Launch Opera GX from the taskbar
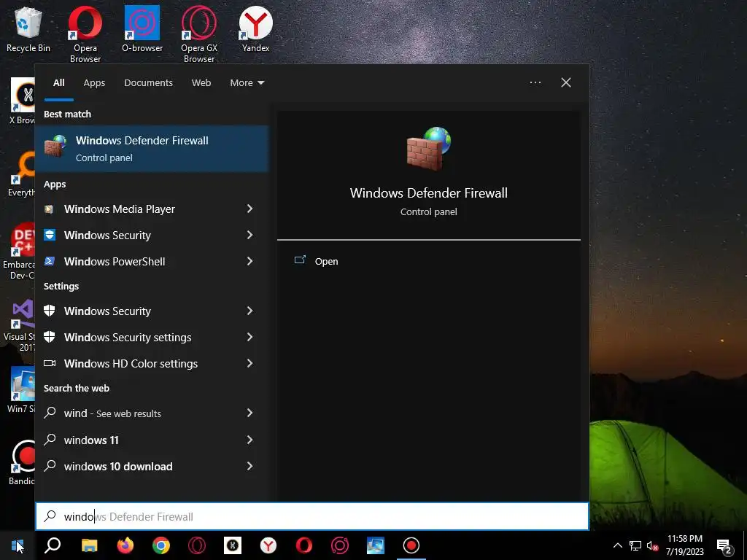The height and width of the screenshot is (560, 747). point(197,545)
